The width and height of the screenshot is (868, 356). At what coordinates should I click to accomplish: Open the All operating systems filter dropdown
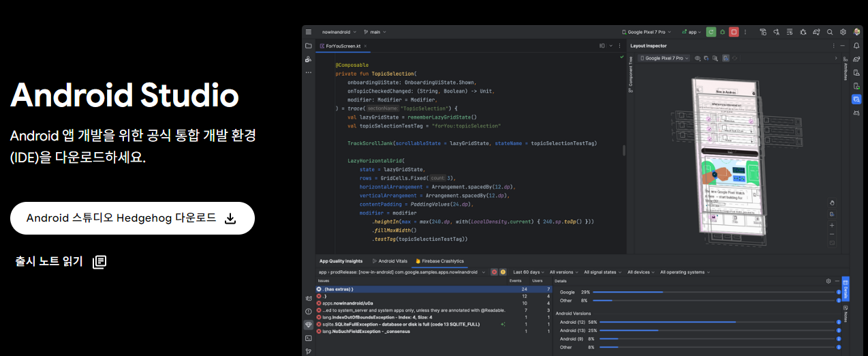685,272
